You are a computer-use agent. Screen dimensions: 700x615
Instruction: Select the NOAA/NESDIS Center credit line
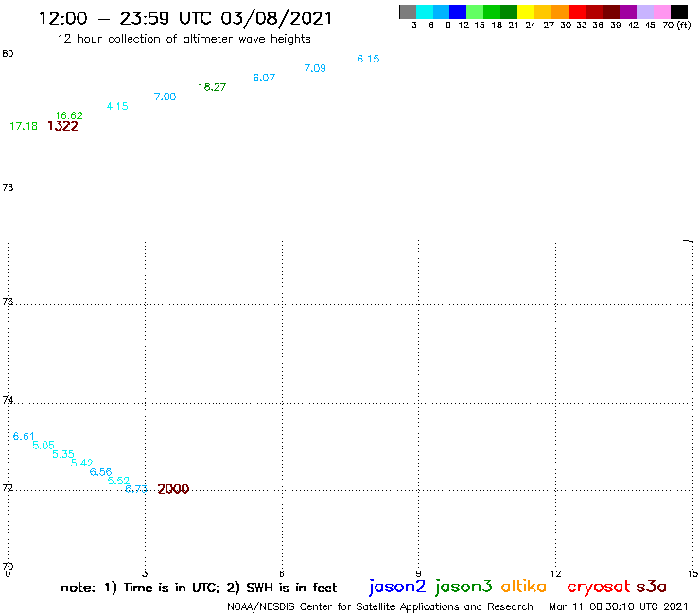pyautogui.click(x=380, y=607)
